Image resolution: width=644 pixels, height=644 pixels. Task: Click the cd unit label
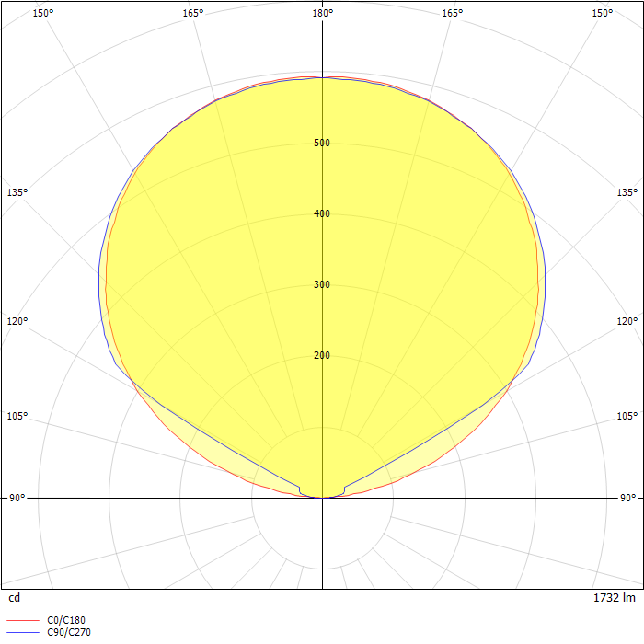(15, 598)
